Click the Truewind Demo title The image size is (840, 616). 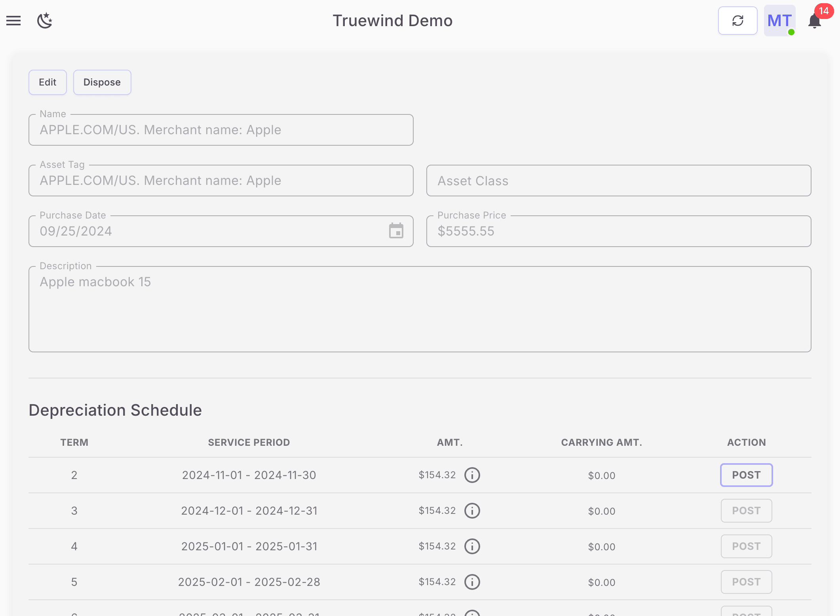392,20
